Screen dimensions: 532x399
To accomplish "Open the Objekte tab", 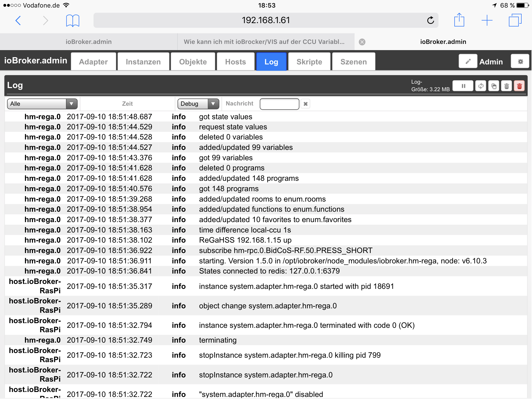I will point(193,62).
